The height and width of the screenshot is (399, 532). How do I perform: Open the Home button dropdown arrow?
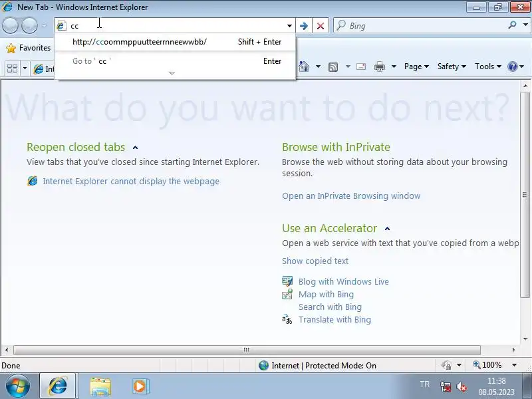click(x=318, y=66)
